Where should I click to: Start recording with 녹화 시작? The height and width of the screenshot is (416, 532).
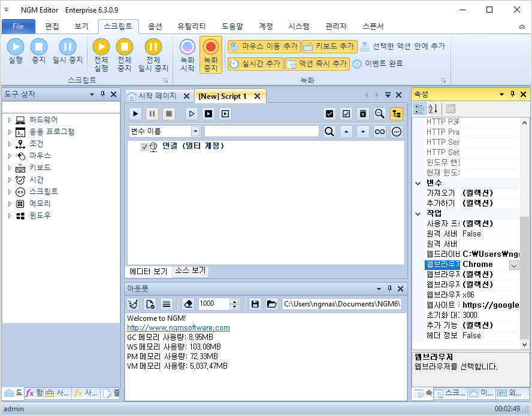tap(188, 55)
